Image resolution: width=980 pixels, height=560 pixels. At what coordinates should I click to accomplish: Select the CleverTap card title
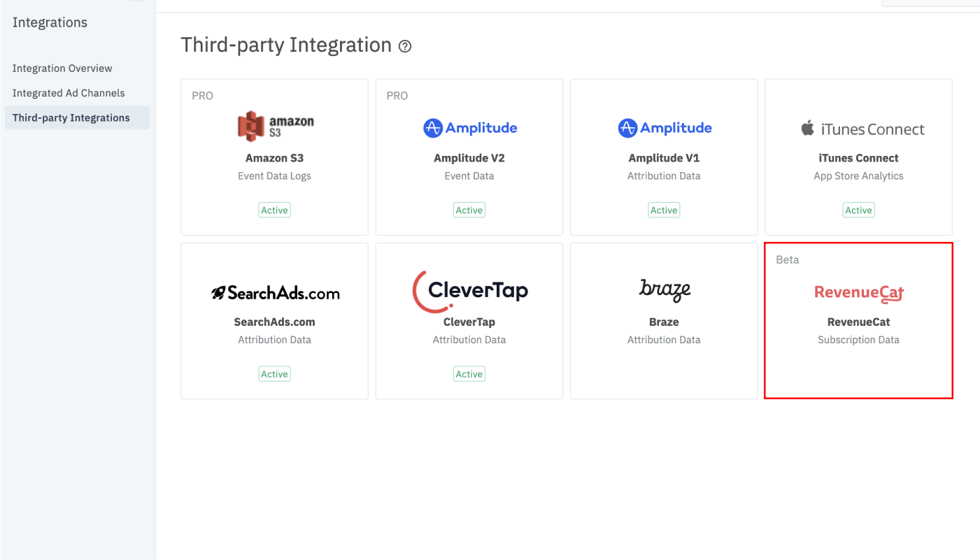(x=469, y=322)
